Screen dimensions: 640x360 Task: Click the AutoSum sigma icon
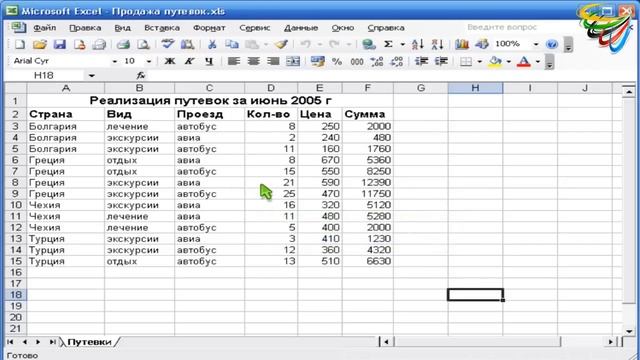tap(388, 44)
